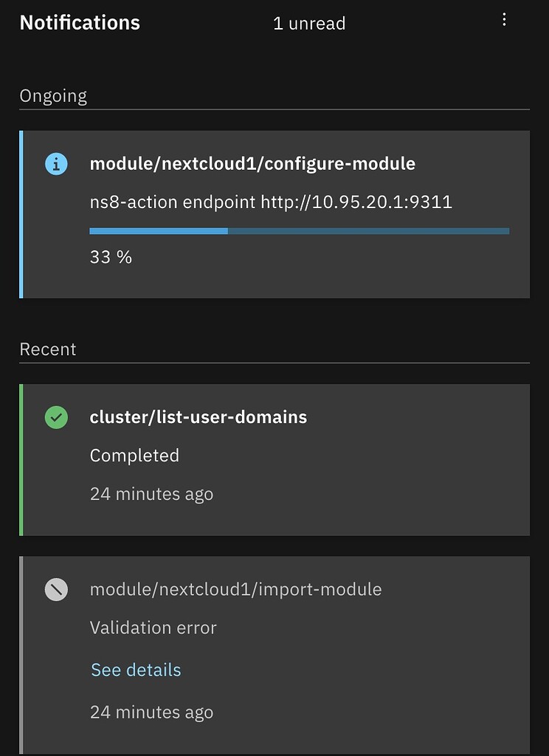Click the ns8-action endpoint URL text
This screenshot has width=549, height=756.
pyautogui.click(x=271, y=201)
